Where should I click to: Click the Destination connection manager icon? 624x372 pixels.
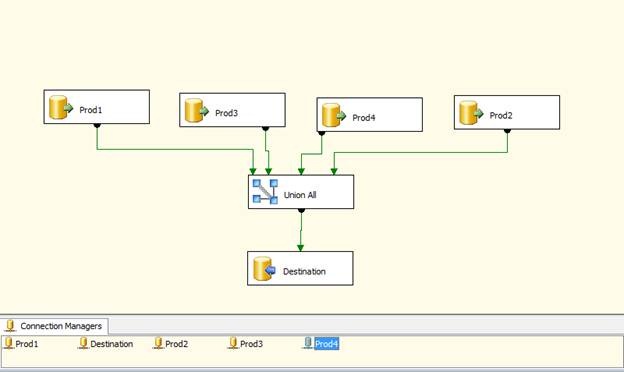83,343
